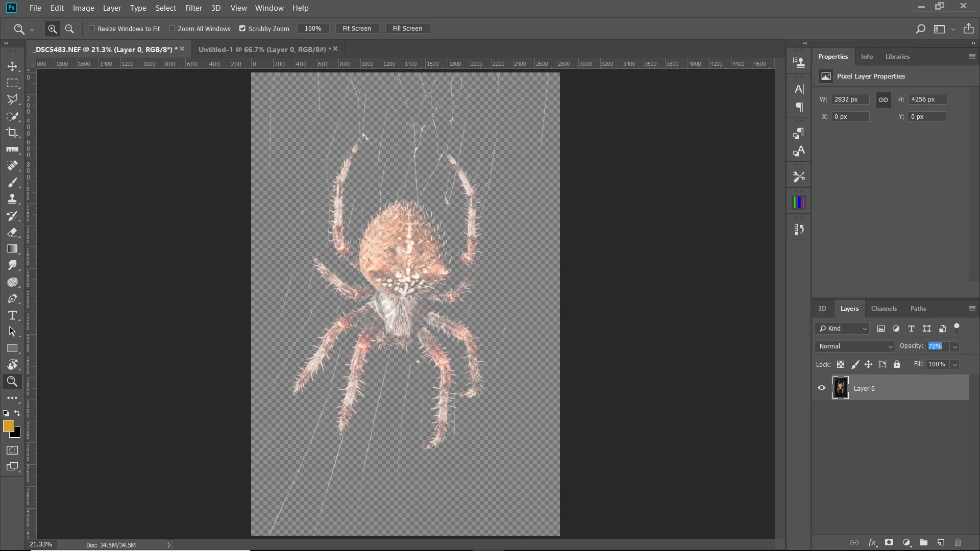Uncheck the Scrubby Zoom option
This screenshot has height=551, width=980.
tap(242, 29)
